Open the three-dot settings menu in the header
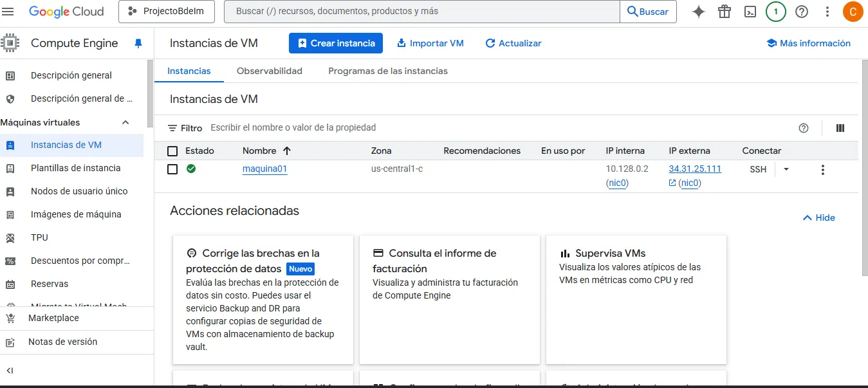The image size is (868, 388). point(827,12)
